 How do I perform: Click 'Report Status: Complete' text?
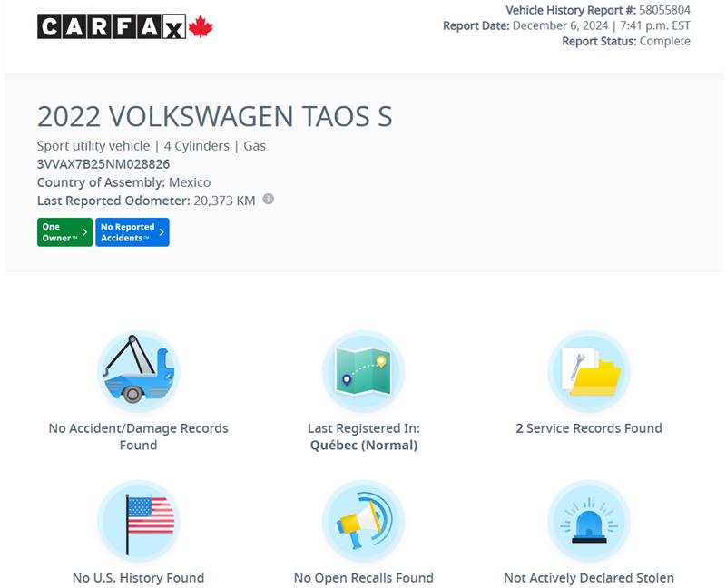pos(626,41)
